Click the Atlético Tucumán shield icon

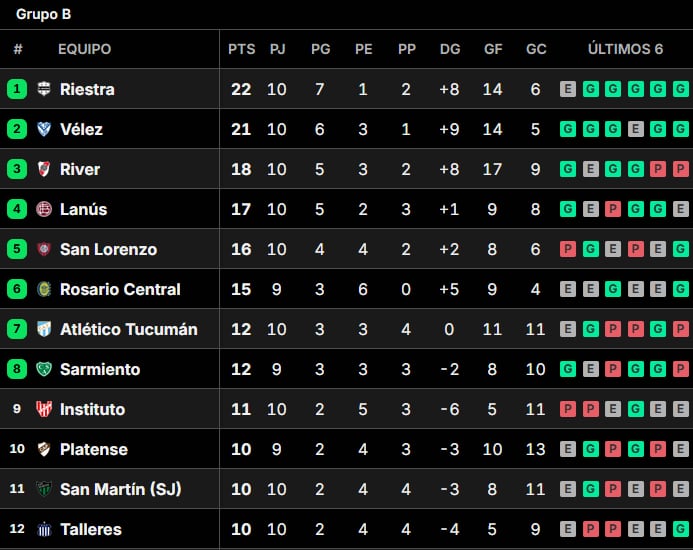coord(44,329)
